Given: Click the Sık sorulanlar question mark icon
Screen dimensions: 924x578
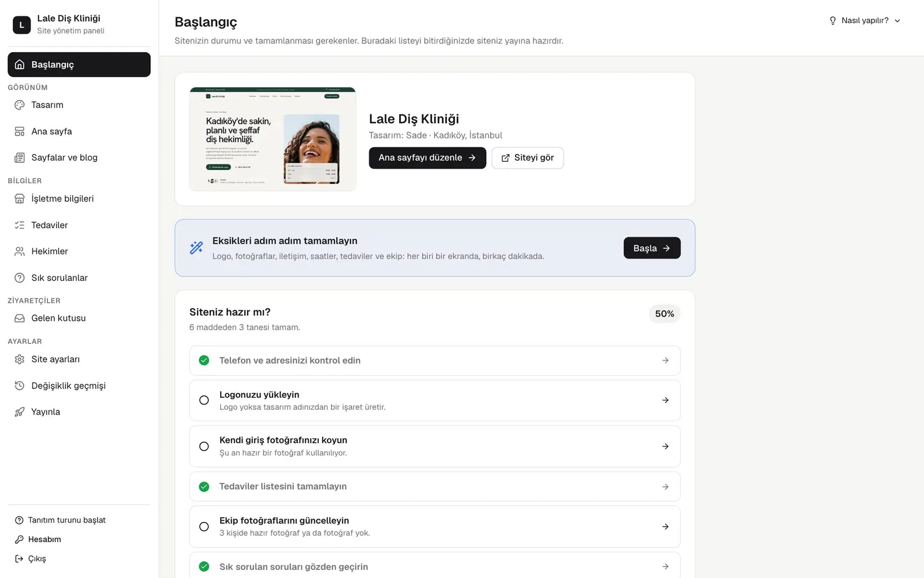Looking at the screenshot, I should point(20,278).
